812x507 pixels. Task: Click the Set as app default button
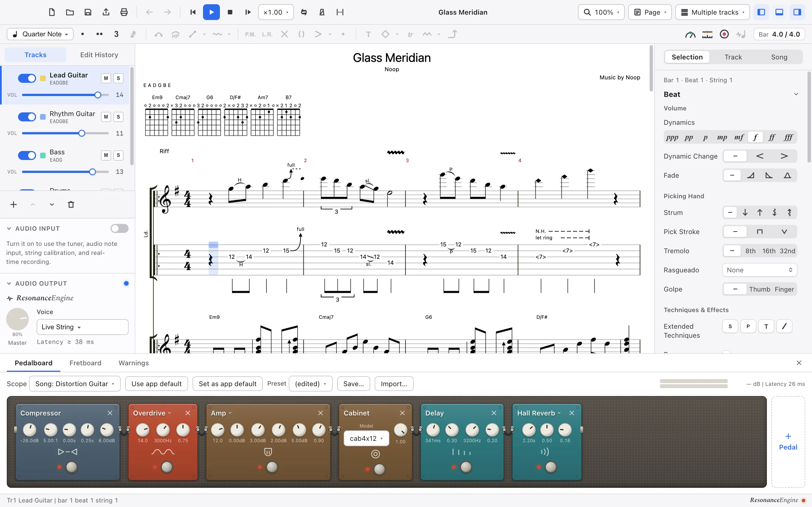[228, 384]
